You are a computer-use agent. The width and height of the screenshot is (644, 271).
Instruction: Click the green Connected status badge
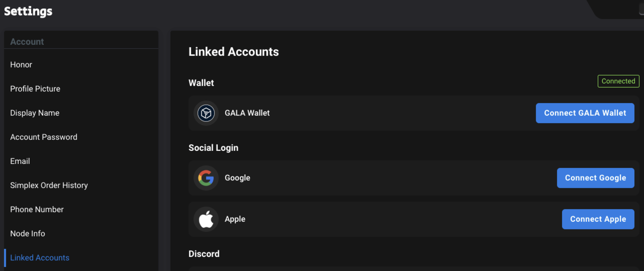[x=618, y=81]
